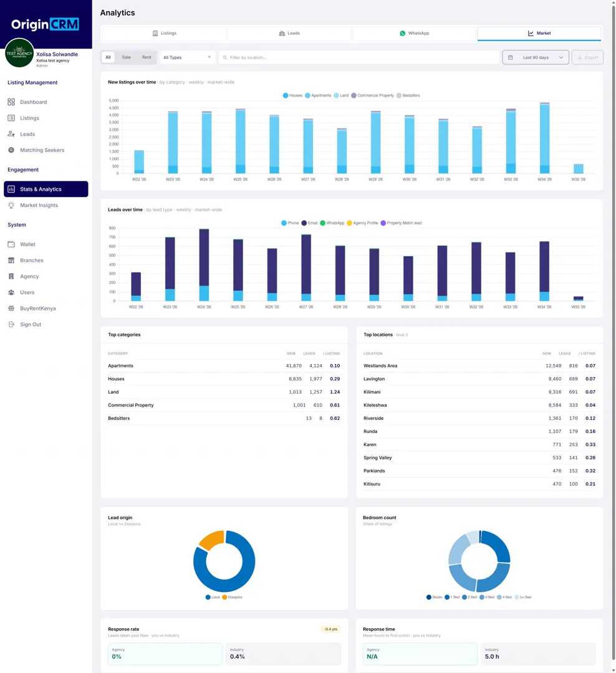Toggle Phone legend in leads chart
This screenshot has width=616, height=673.
(290, 223)
